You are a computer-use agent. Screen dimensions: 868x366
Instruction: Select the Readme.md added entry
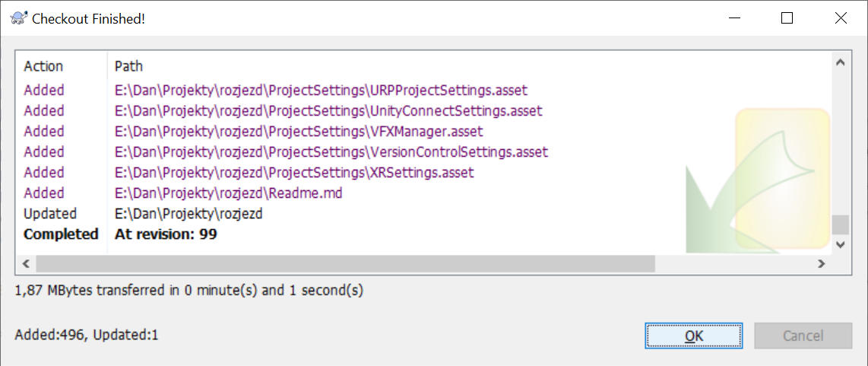tap(228, 193)
